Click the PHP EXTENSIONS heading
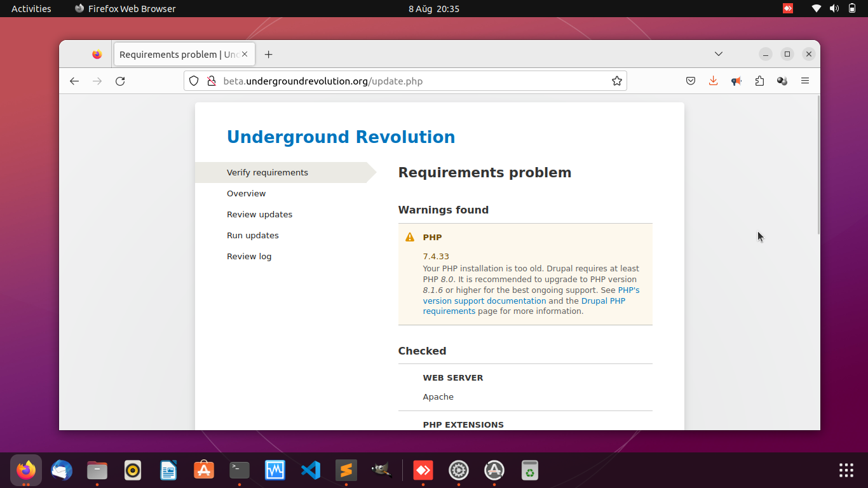Viewport: 868px width, 488px height. (463, 424)
